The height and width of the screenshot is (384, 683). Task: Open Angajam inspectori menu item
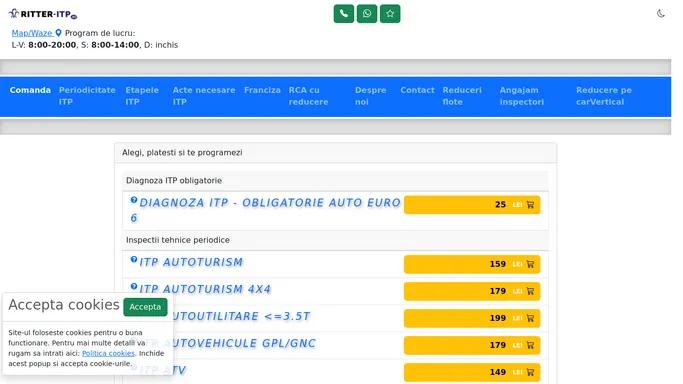[521, 96]
